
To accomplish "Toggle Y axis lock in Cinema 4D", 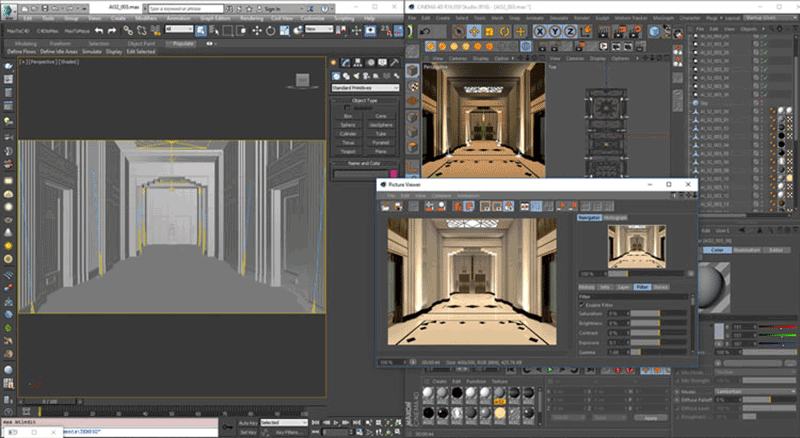I will 555,32.
